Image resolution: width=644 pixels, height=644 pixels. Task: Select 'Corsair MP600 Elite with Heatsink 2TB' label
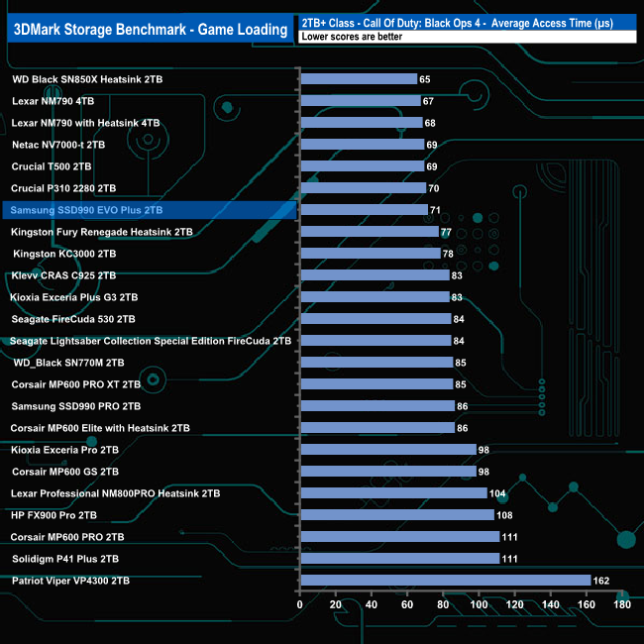(x=100, y=428)
